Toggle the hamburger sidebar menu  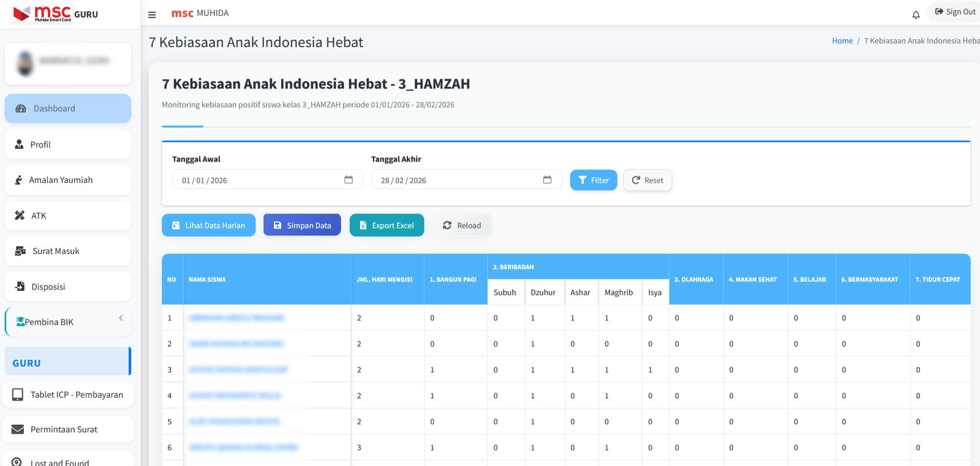pos(152,15)
